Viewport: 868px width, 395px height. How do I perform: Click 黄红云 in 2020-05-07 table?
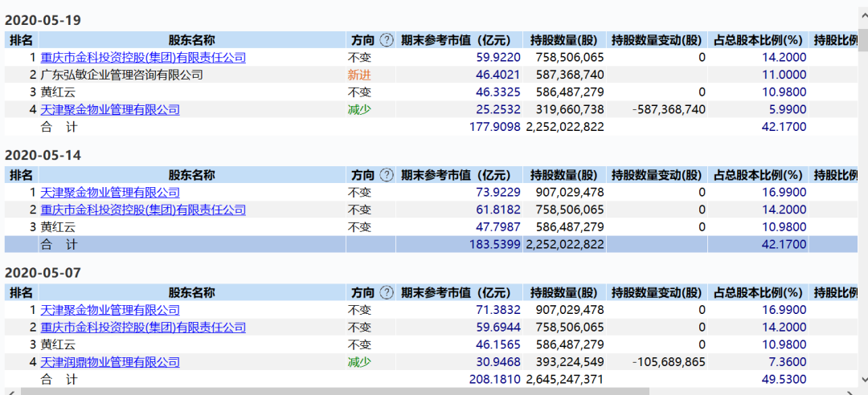(x=58, y=344)
